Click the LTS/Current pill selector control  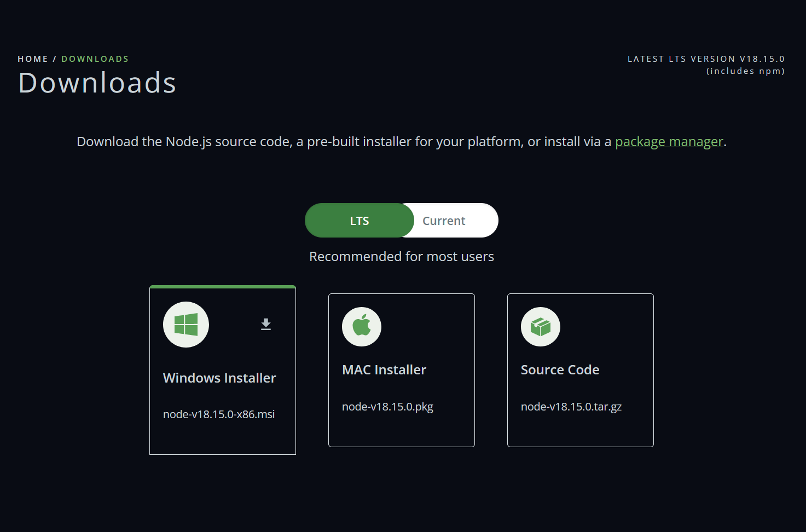(x=401, y=220)
